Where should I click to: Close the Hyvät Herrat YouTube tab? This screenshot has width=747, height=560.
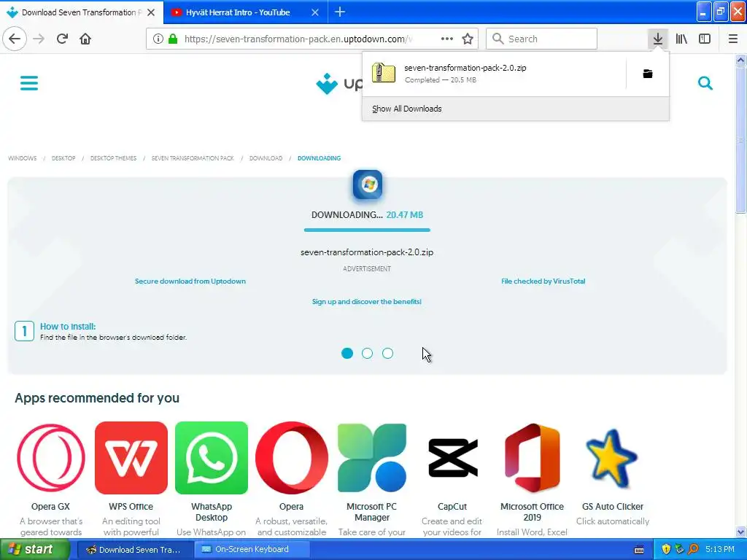click(x=315, y=12)
